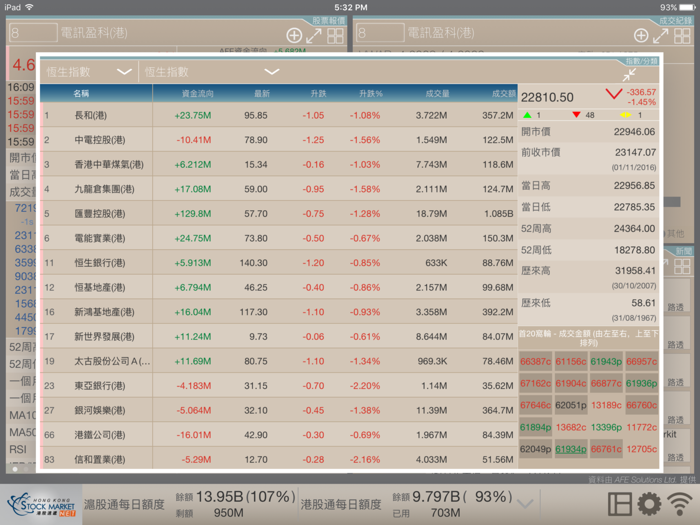The image size is (700, 525).
Task: Select the 銀河娛樂(港) row
Action: [279, 410]
